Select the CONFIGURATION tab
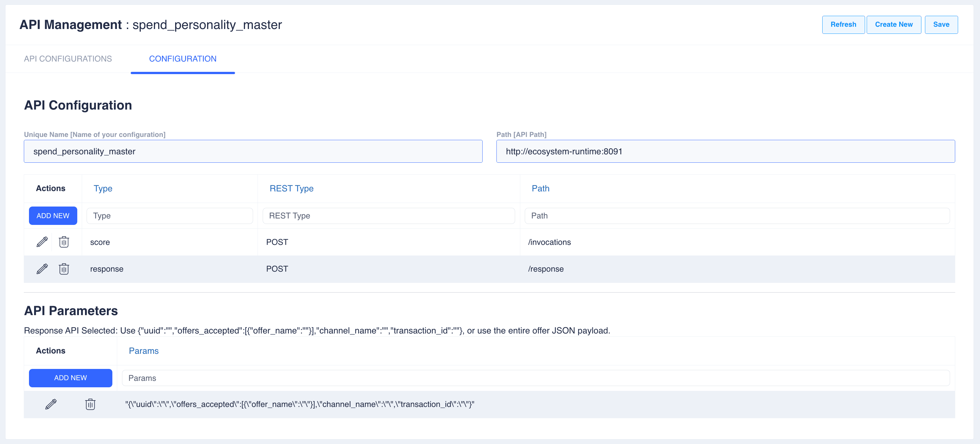 (183, 59)
